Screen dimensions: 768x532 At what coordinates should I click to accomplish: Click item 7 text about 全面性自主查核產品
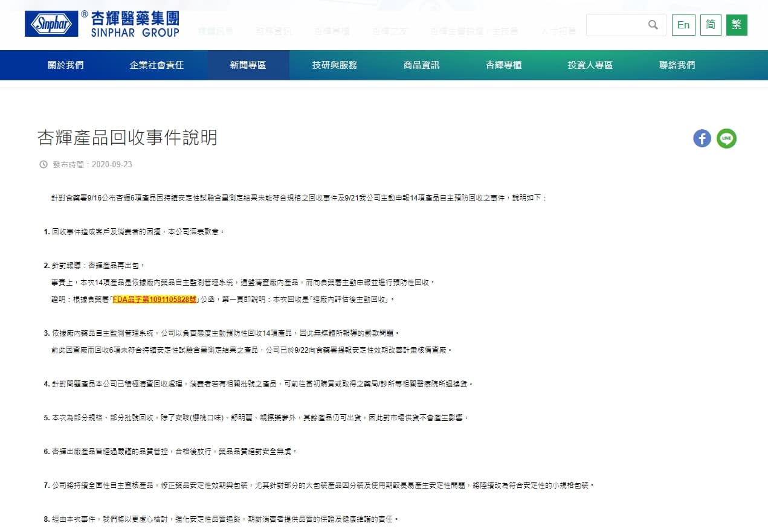point(323,486)
